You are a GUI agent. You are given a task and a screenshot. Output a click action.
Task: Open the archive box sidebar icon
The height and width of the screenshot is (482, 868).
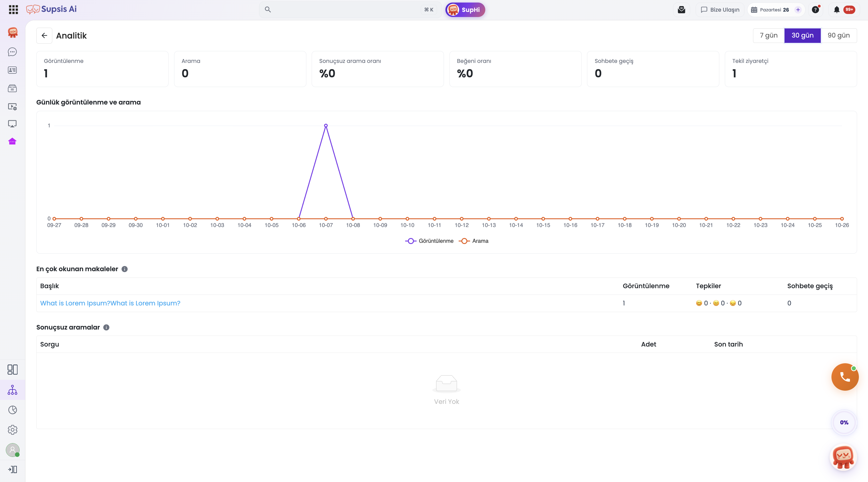point(12,88)
